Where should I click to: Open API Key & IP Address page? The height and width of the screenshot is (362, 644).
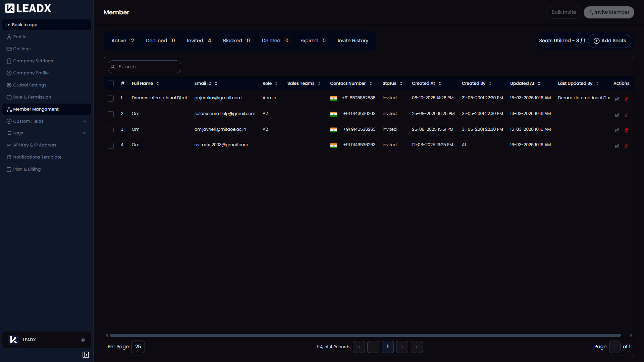tap(35, 145)
